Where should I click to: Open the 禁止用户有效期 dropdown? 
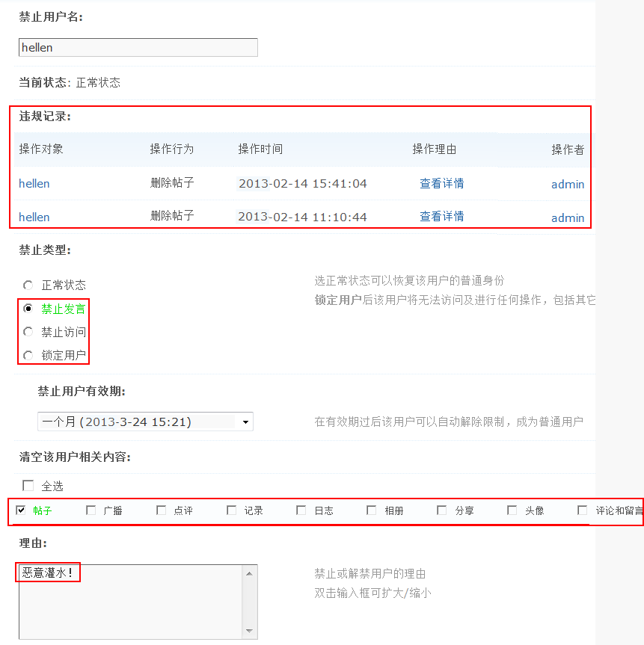tap(145, 422)
